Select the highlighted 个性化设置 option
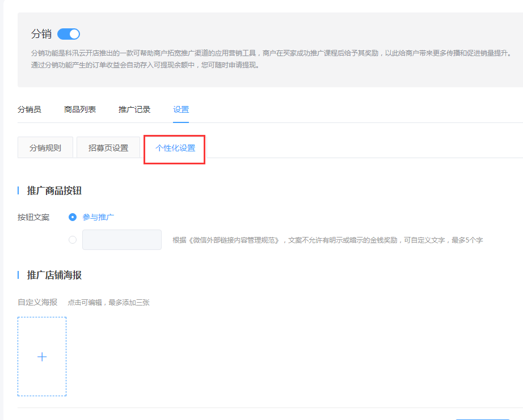The height and width of the screenshot is (420, 523). point(174,149)
